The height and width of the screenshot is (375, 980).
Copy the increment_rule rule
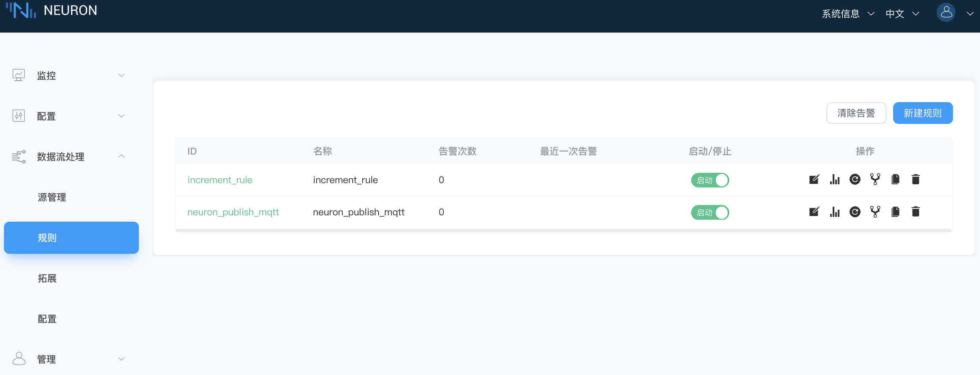pyautogui.click(x=895, y=180)
